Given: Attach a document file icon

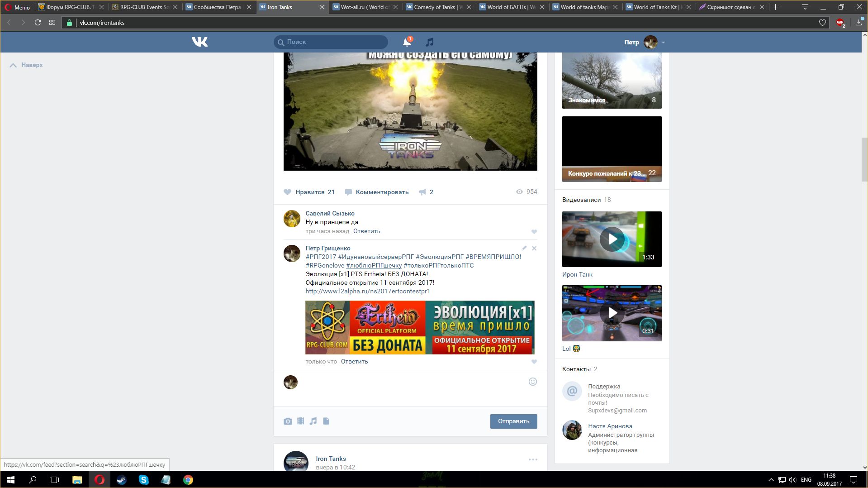Looking at the screenshot, I should click(326, 421).
